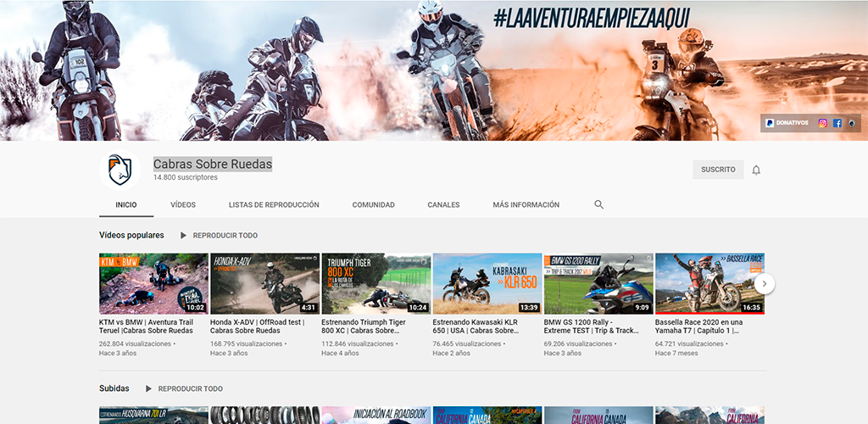
Task: Open the MÁS INFORMACIÓN tab
Action: pyautogui.click(x=526, y=205)
